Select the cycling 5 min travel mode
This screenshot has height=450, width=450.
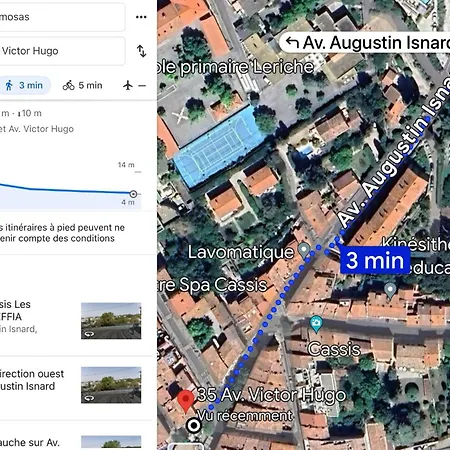[x=82, y=85]
